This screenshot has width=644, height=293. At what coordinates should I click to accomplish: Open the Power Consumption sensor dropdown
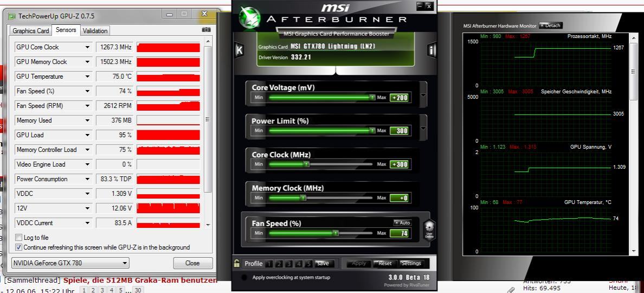tap(87, 179)
